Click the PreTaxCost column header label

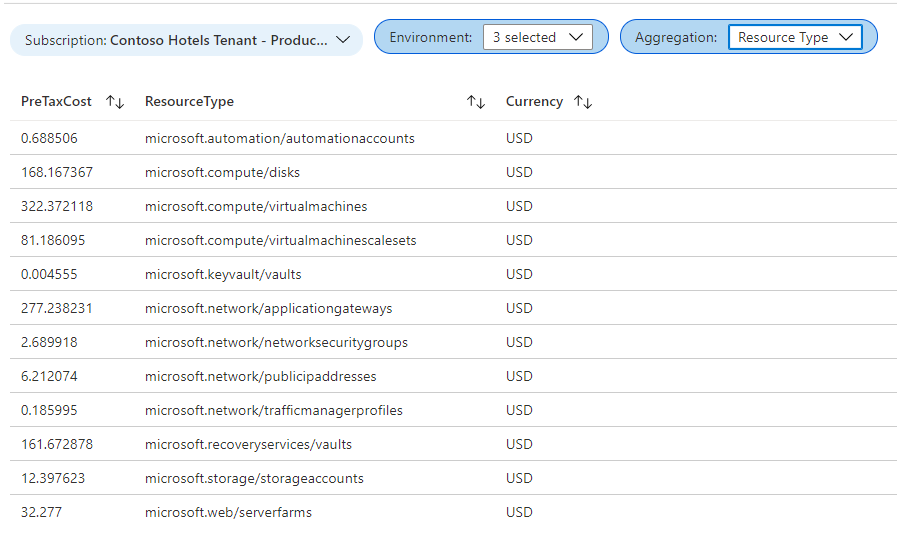(56, 101)
